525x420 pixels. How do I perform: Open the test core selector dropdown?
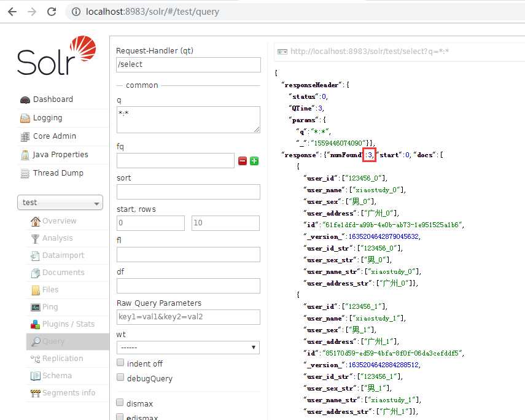60,203
